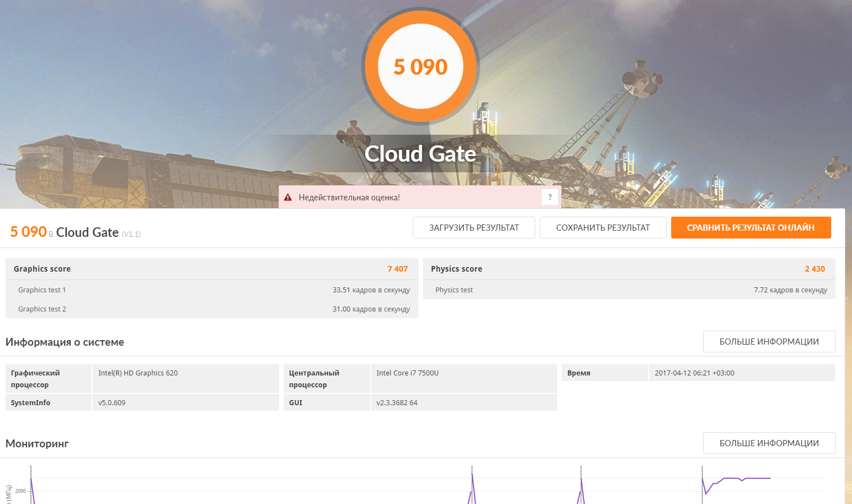Screen dimensions: 852x504
Task: Click the (V1.1) version label
Action: [x=131, y=235]
